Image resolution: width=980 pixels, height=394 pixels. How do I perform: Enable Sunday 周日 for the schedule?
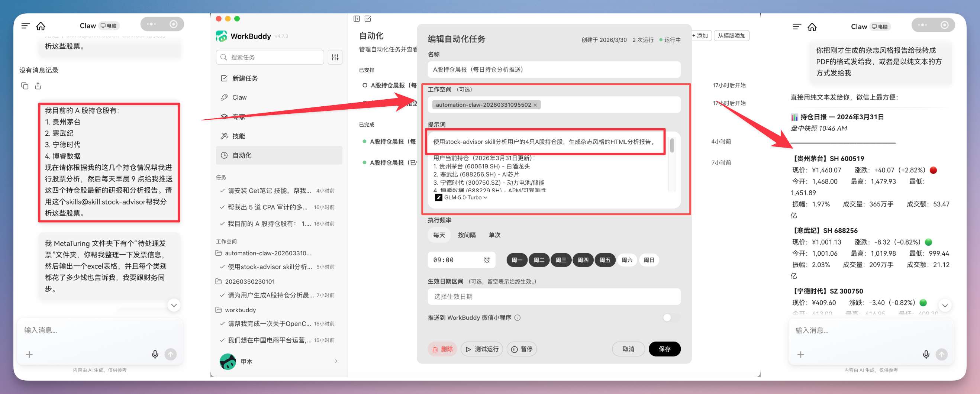[x=649, y=260]
